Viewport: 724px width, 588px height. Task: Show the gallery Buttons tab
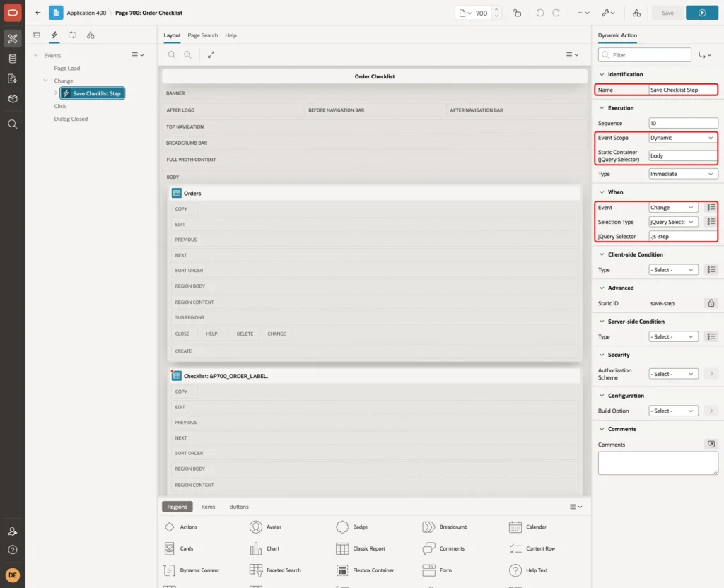[239, 507]
